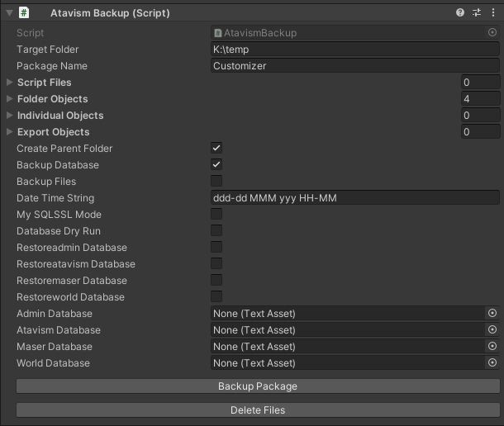Click the script component hash icon

point(25,13)
